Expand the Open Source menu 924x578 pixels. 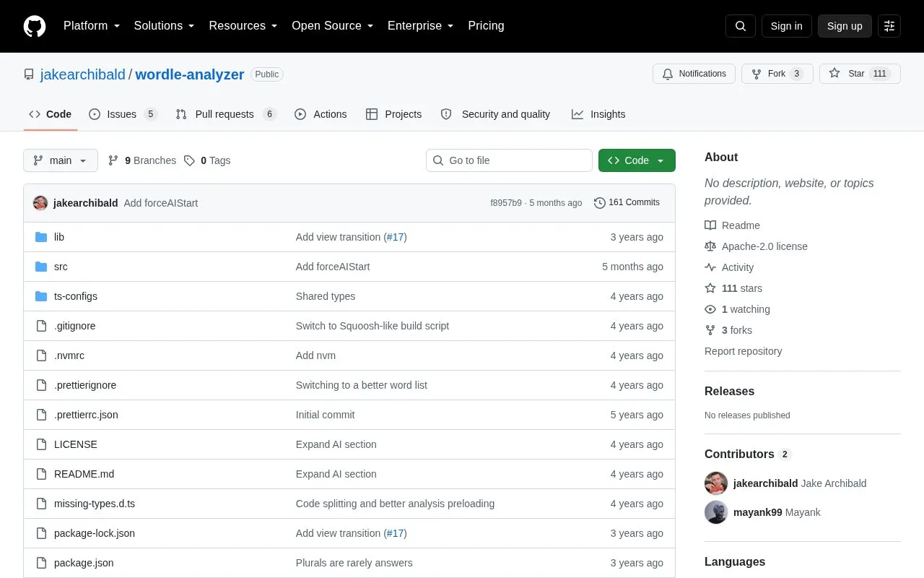pos(333,26)
